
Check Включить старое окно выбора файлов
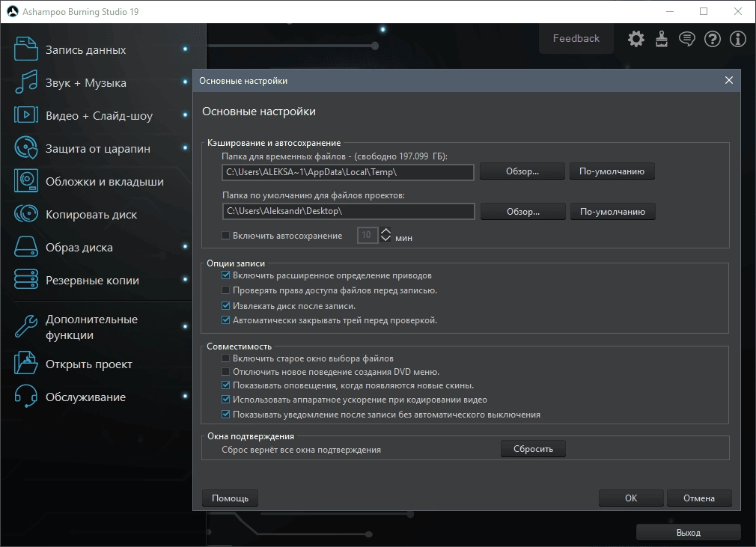[225, 358]
